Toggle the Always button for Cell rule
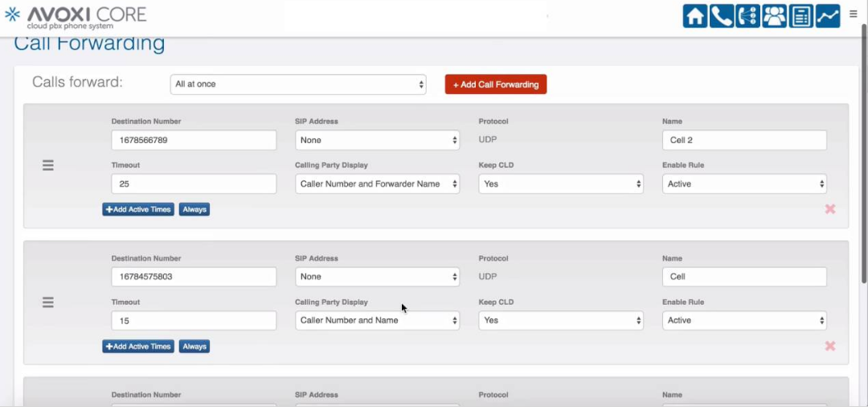Screen dimensions: 868x407 pyautogui.click(x=194, y=347)
